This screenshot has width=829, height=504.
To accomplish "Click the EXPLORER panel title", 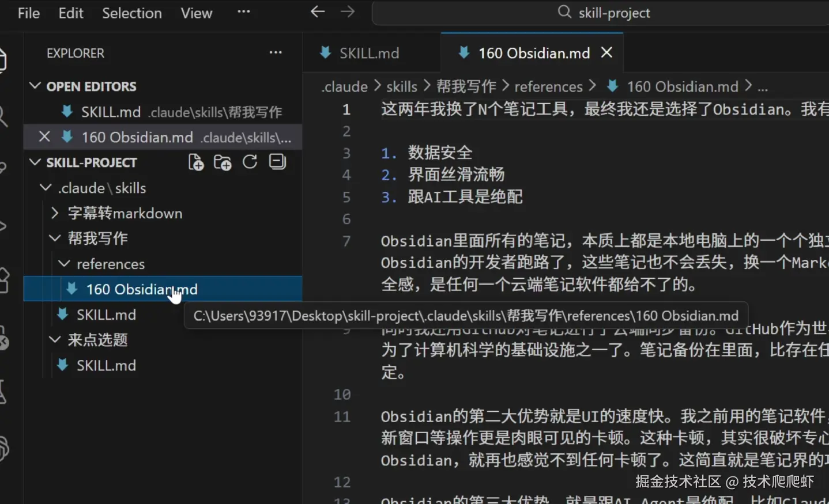I will [x=76, y=53].
